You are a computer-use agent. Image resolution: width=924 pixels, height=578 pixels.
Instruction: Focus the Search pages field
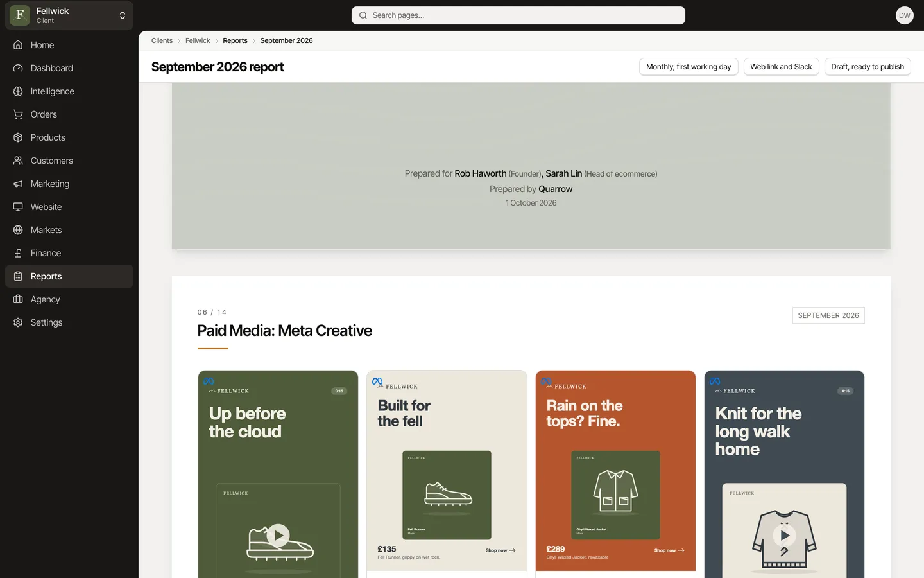pos(518,15)
